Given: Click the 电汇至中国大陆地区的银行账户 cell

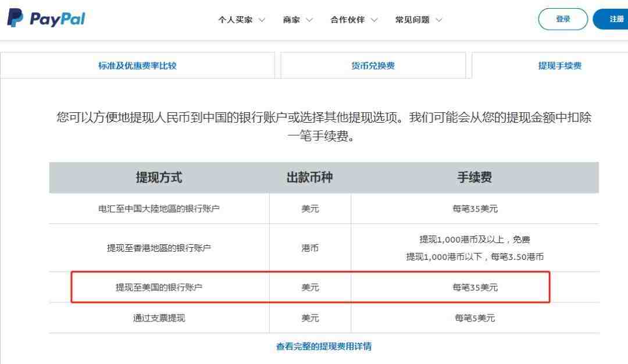Looking at the screenshot, I should point(159,209).
